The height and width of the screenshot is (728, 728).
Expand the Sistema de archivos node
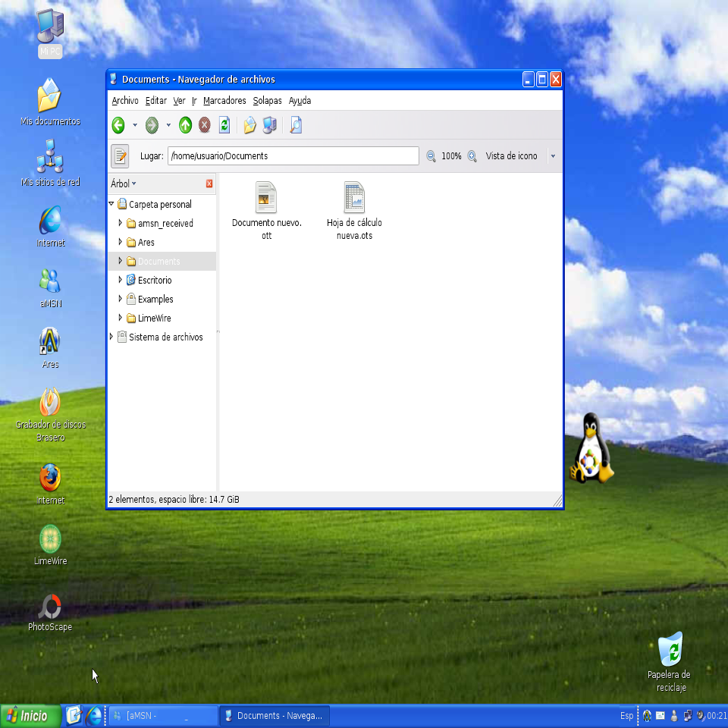point(111,337)
